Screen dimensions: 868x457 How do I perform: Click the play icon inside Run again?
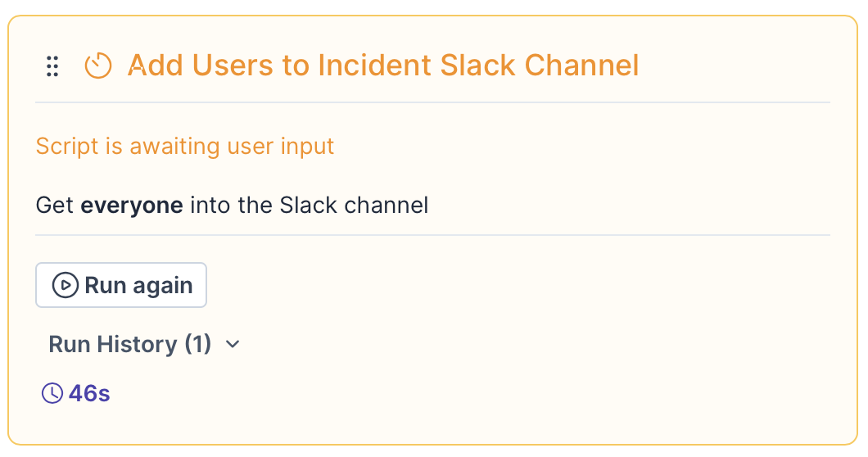click(64, 285)
